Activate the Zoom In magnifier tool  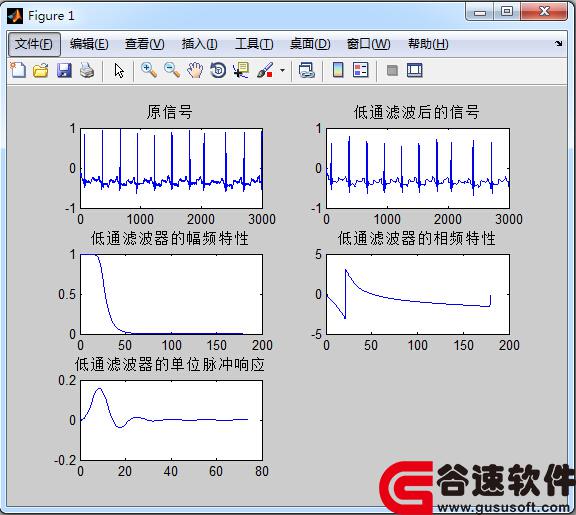149,70
